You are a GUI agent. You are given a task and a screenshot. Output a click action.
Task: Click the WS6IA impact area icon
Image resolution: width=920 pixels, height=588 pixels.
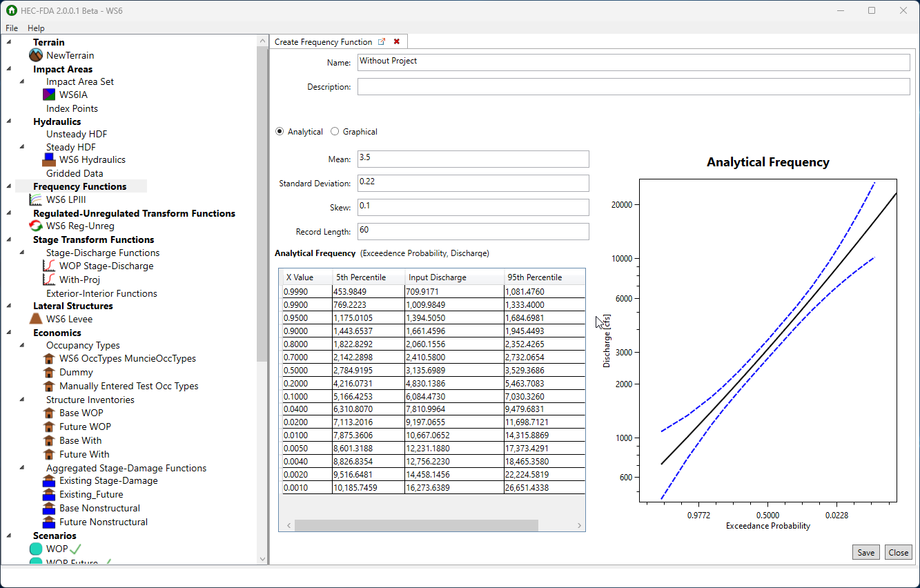click(x=49, y=95)
